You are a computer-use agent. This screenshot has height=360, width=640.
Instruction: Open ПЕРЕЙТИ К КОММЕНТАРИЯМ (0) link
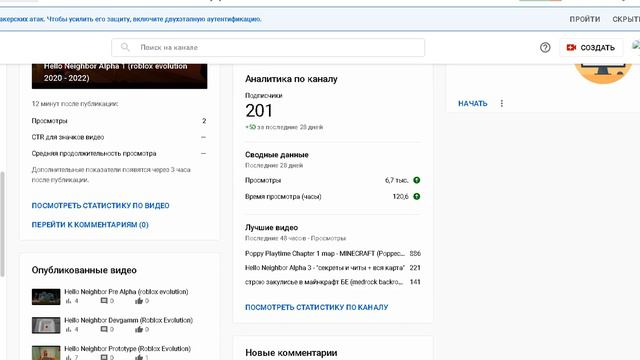pyautogui.click(x=90, y=224)
